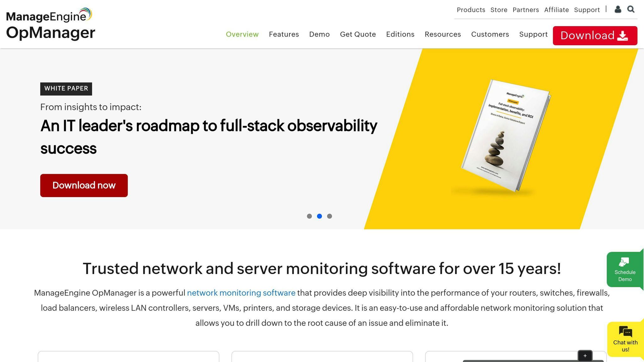
Task: Click the download arrow icon in Download button
Action: click(623, 36)
